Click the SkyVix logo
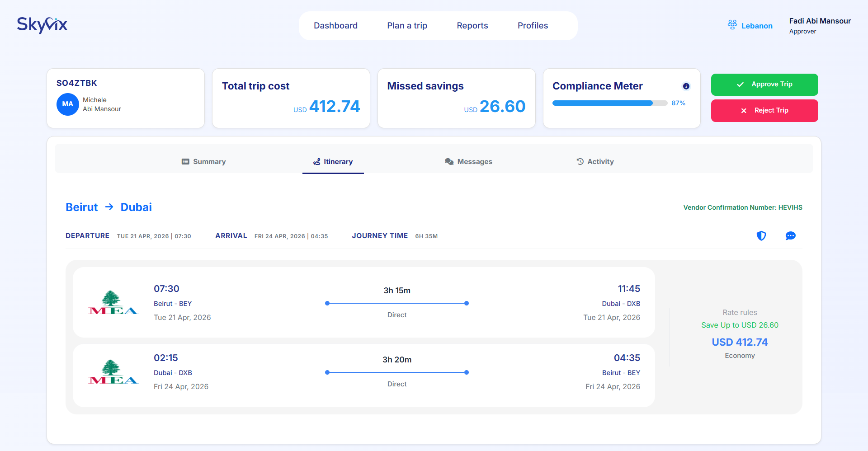This screenshot has height=451, width=868. (x=42, y=25)
